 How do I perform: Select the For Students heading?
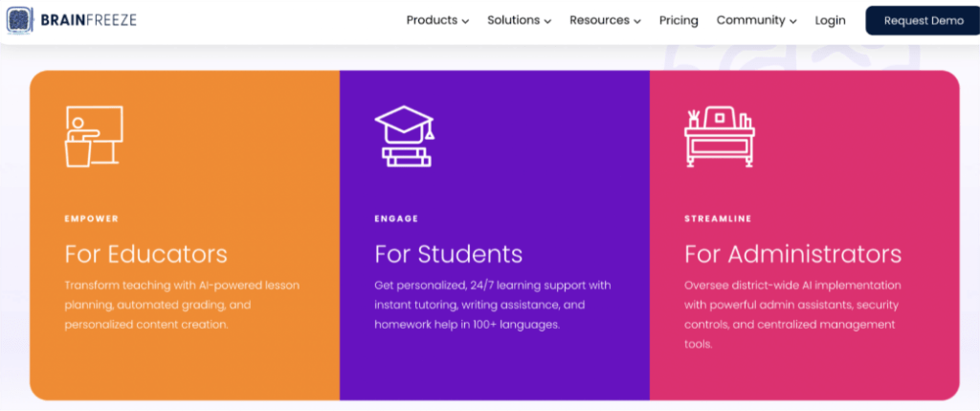pyautogui.click(x=448, y=254)
